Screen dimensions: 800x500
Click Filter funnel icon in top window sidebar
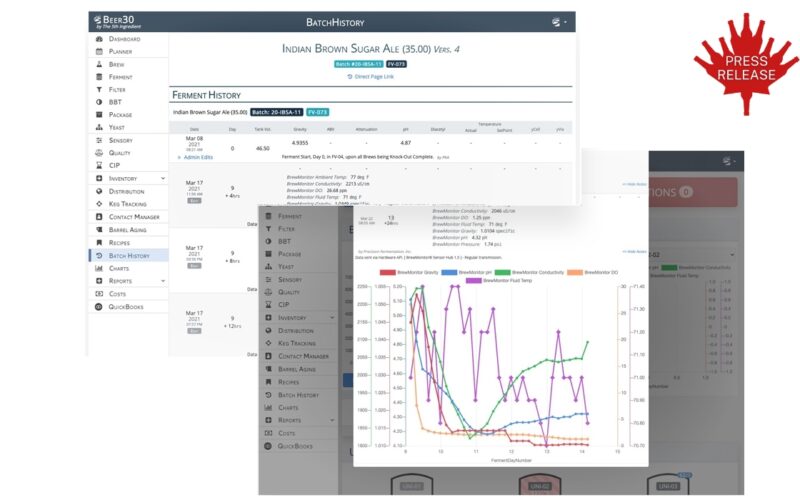click(99, 90)
